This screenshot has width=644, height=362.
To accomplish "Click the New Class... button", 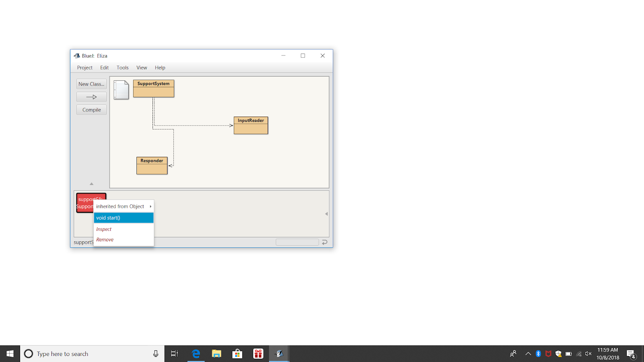I will [x=91, y=84].
